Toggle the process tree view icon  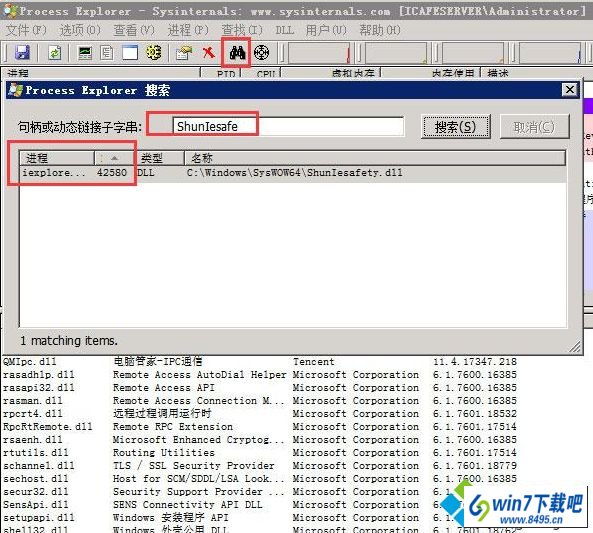click(107, 53)
